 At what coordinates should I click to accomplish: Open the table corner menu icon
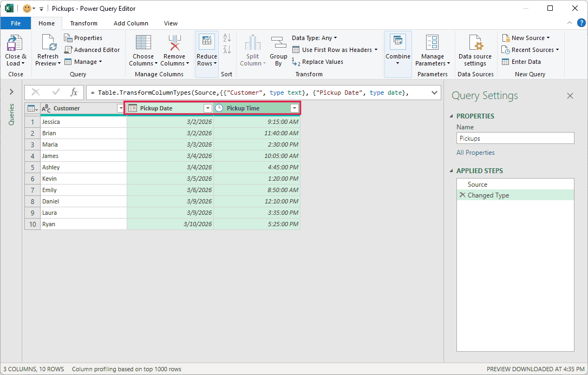click(x=32, y=108)
